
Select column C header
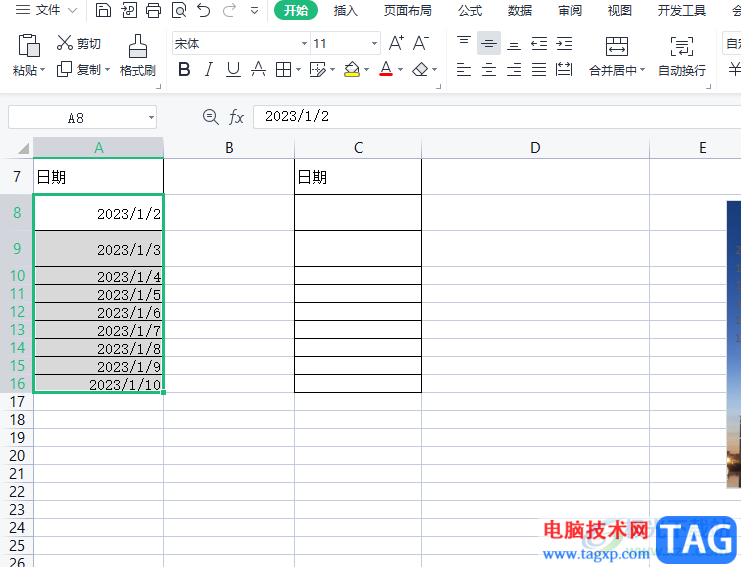[358, 148]
